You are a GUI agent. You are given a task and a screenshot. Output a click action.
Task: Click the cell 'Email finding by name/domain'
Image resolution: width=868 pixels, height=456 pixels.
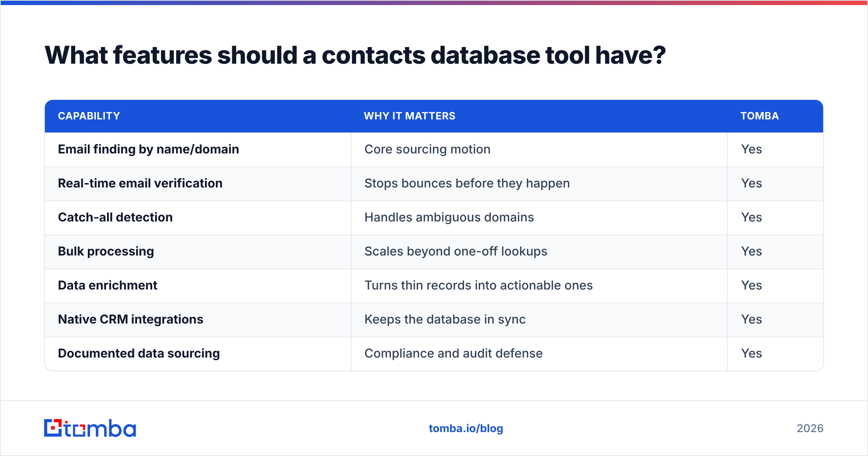tap(198, 149)
